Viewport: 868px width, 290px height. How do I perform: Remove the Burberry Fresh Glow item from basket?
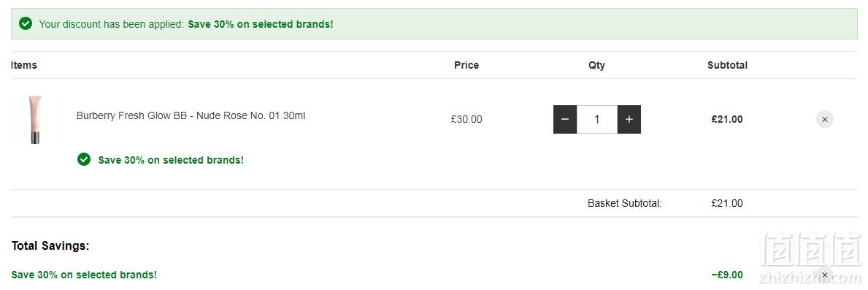[824, 119]
